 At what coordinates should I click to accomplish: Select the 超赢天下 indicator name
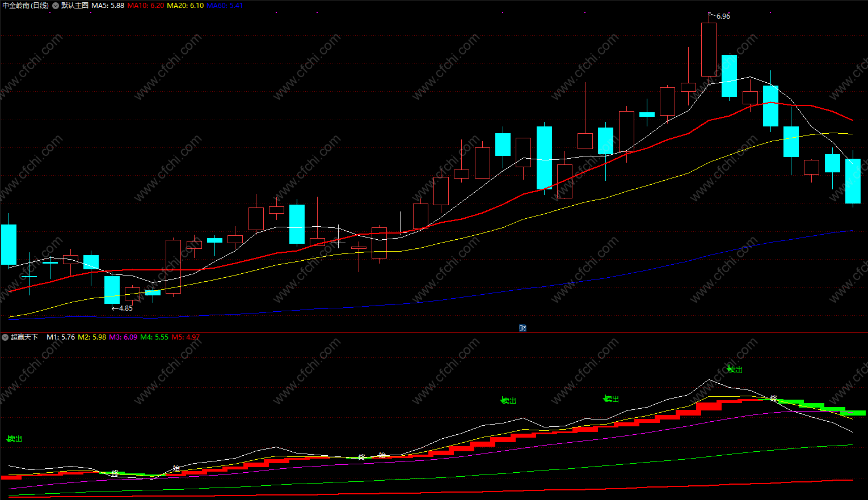(24, 337)
